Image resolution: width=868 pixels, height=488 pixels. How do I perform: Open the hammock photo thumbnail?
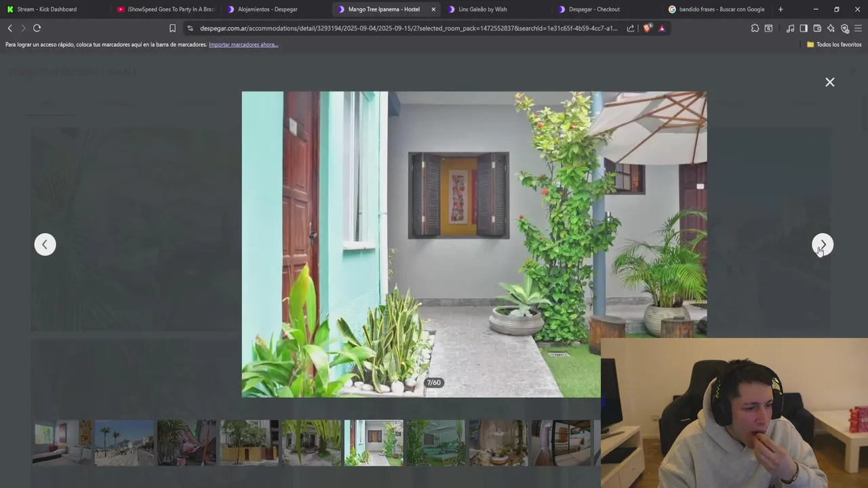pyautogui.click(x=186, y=443)
